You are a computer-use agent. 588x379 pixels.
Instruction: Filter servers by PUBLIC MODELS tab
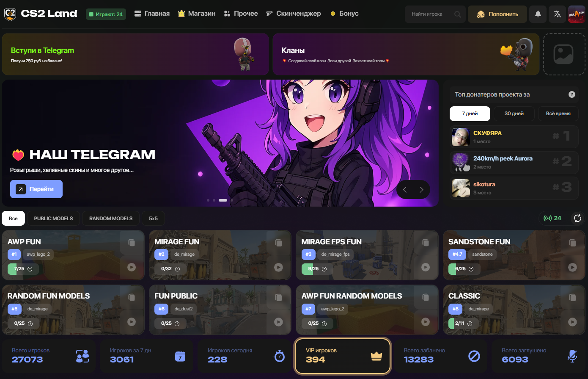point(53,219)
